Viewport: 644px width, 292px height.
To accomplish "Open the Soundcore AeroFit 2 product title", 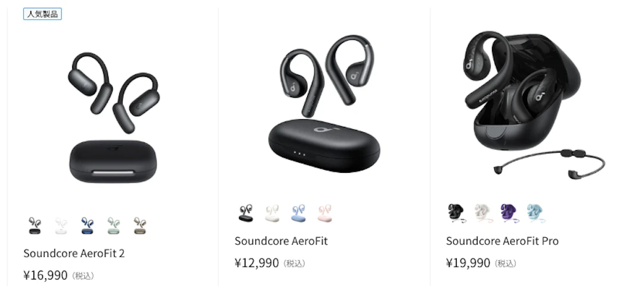I will (74, 253).
